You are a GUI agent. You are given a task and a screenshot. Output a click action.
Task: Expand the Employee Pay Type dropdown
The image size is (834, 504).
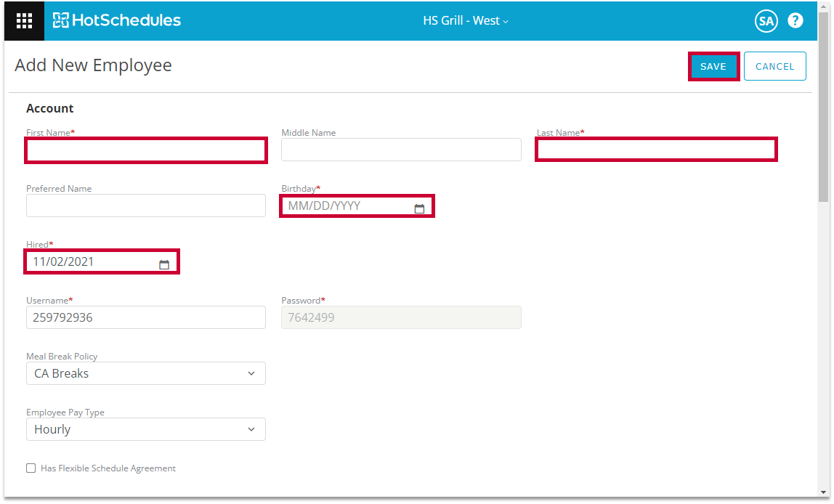146,429
